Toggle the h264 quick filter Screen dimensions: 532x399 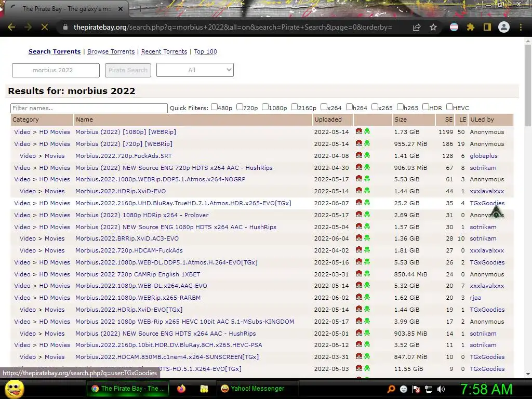(x=349, y=107)
